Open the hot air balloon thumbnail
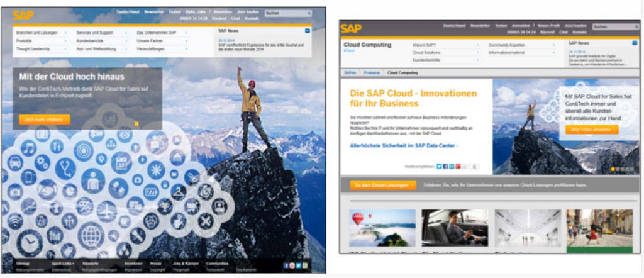Screen dimensions: 644x278 pos(382,228)
